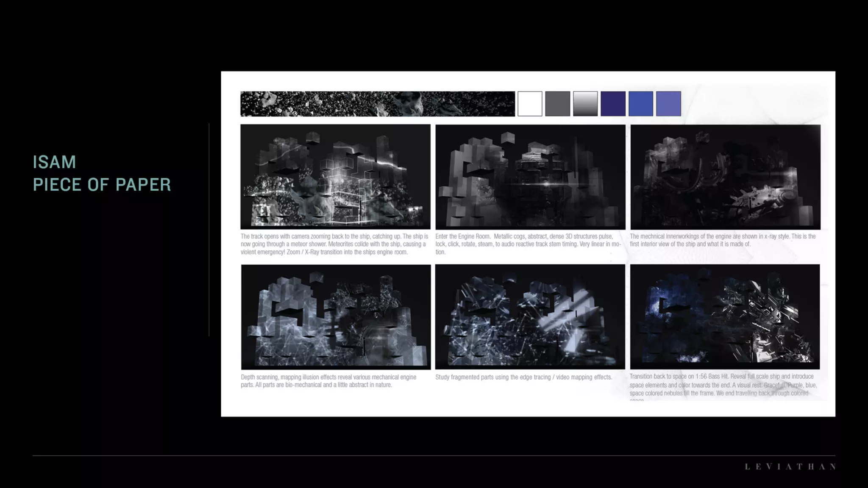Click the white color swatch
This screenshot has width=868, height=488.
[x=530, y=104]
